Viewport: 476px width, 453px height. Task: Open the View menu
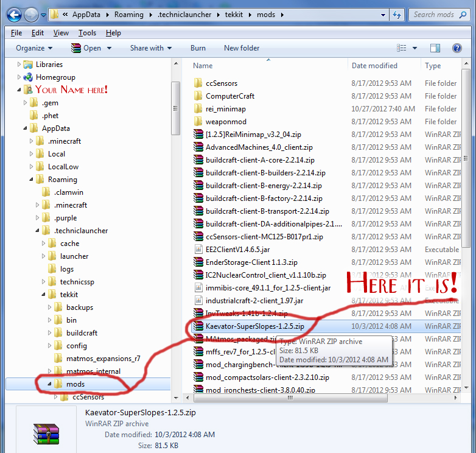61,33
